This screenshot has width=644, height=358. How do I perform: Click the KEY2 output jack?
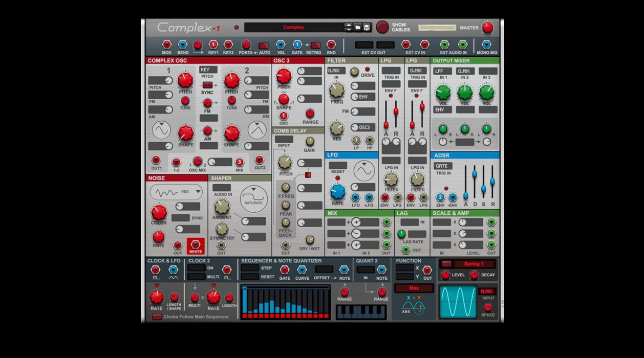228,45
